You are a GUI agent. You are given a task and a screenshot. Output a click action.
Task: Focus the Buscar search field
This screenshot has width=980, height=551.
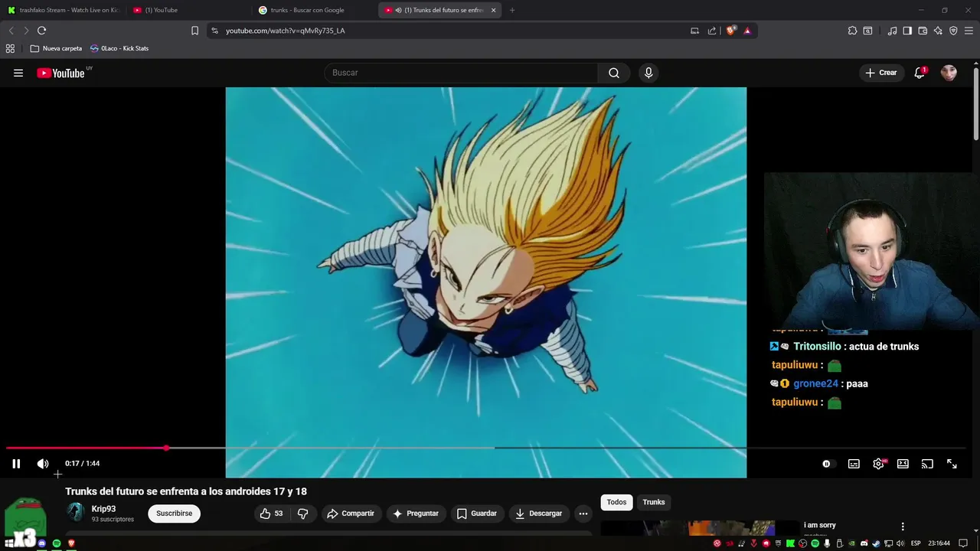pyautogui.click(x=461, y=73)
